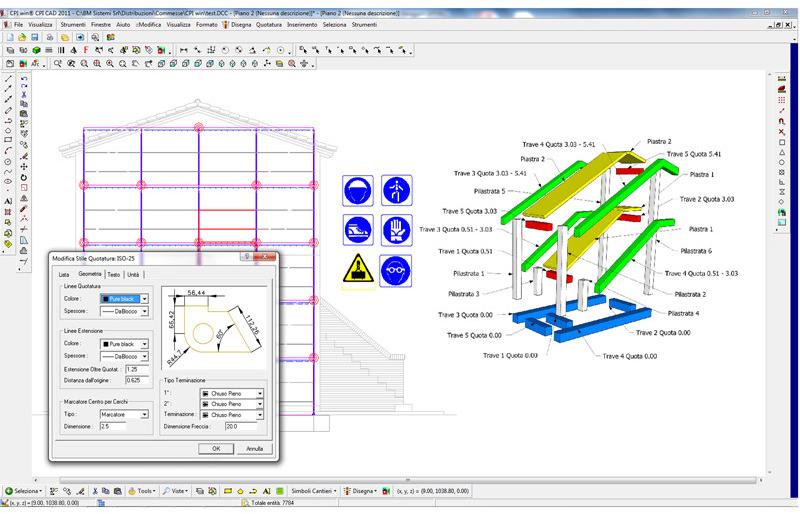Screen dimensions: 800x514
Task: Open the Quotatura menu
Action: point(269,22)
